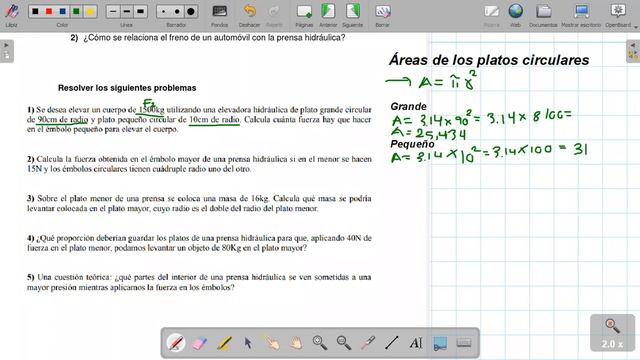
Task: Select the hand scroll page tool
Action: [x=296, y=343]
